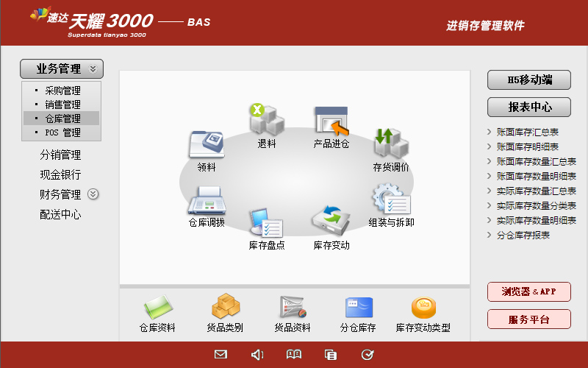Click the H5移动端 button
This screenshot has height=368, width=588.
point(529,80)
